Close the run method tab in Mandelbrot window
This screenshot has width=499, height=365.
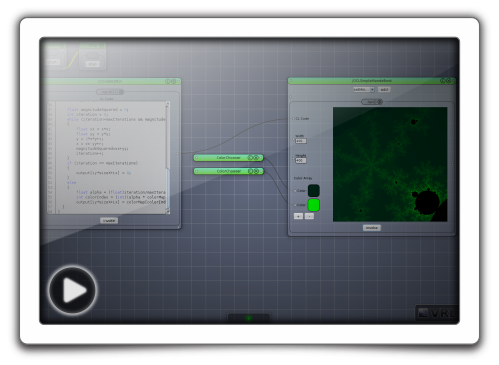379,102
